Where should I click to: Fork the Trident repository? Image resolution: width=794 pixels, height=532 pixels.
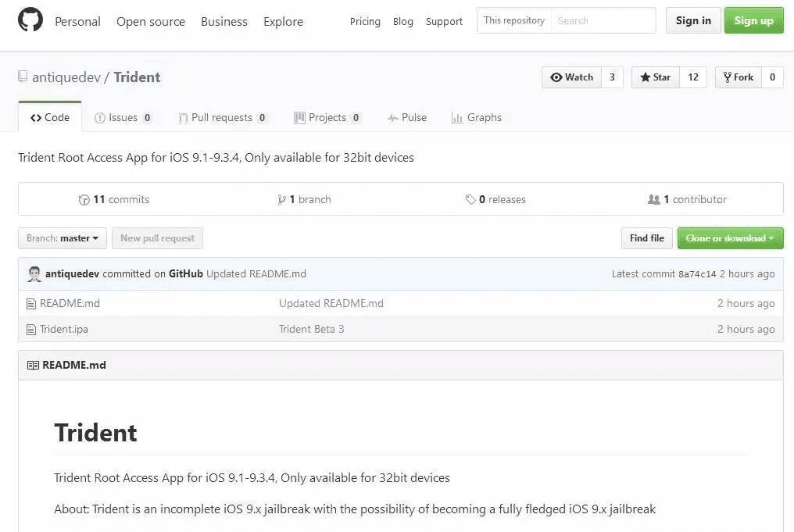coord(738,77)
